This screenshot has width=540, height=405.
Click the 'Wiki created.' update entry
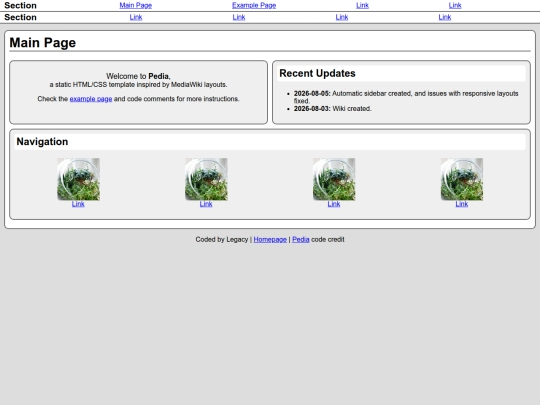333,108
